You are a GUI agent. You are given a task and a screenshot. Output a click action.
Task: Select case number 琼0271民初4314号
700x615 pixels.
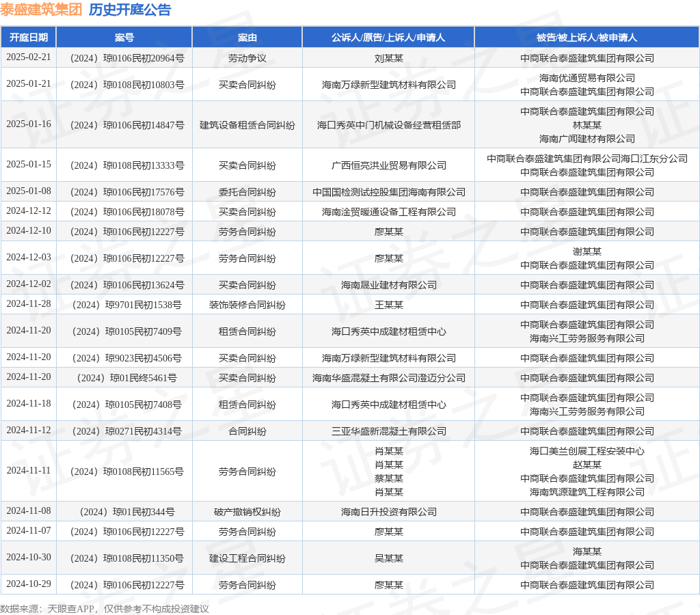pyautogui.click(x=127, y=432)
